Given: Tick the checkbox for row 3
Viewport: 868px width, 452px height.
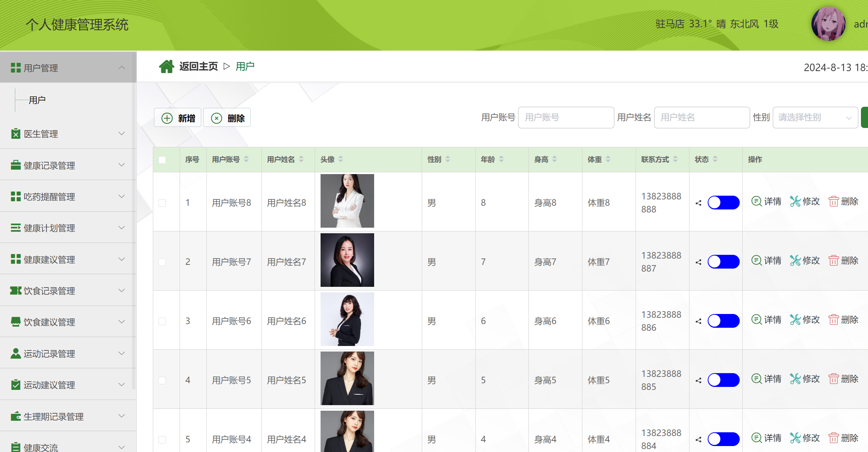Looking at the screenshot, I should point(162,321).
